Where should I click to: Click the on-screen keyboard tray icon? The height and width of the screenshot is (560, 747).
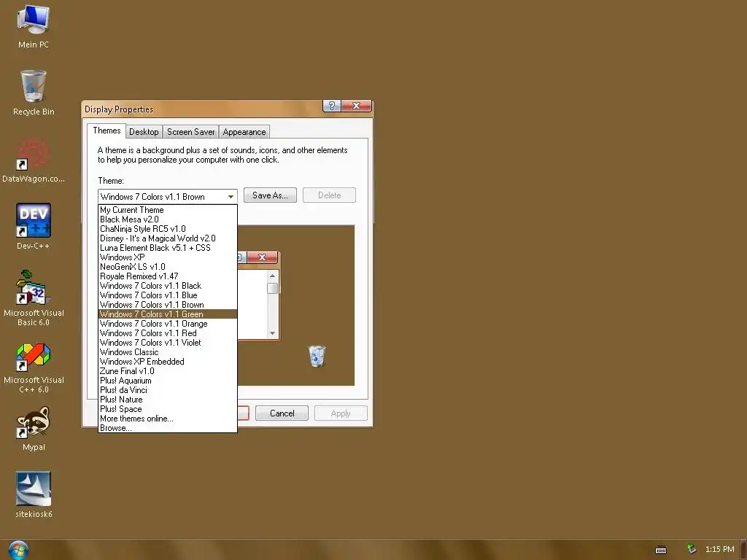pos(661,550)
